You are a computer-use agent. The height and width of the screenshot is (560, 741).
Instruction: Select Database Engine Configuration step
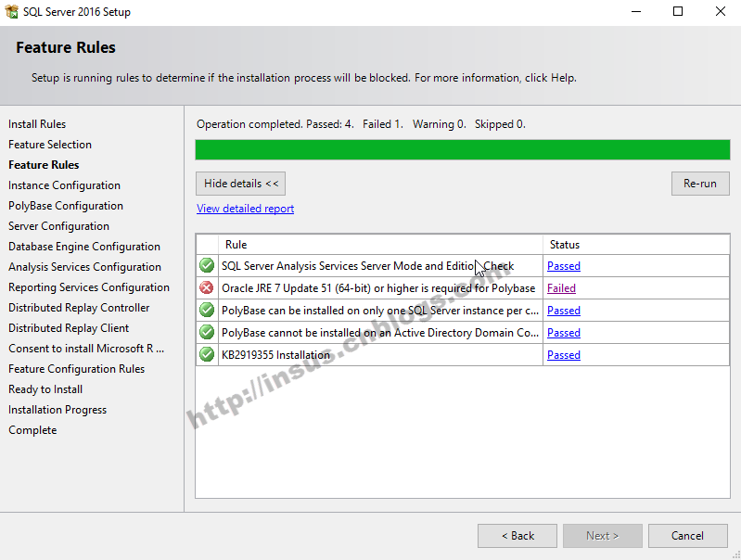84,247
